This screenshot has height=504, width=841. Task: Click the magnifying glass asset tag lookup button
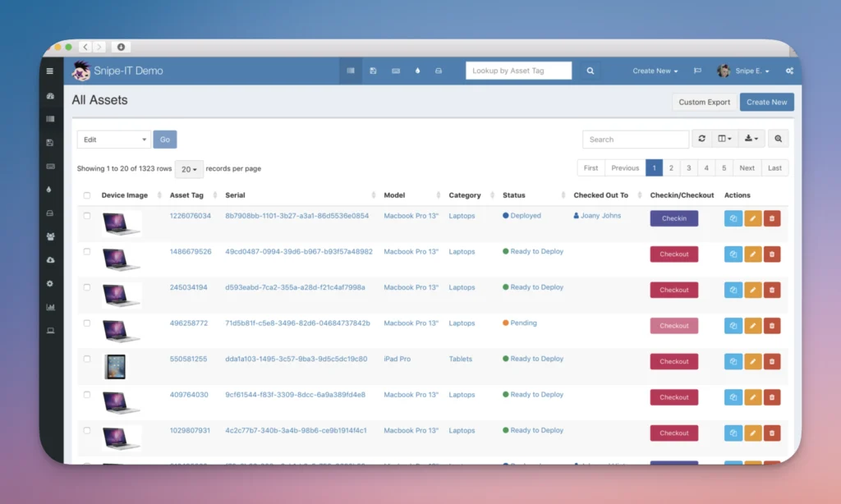click(590, 71)
